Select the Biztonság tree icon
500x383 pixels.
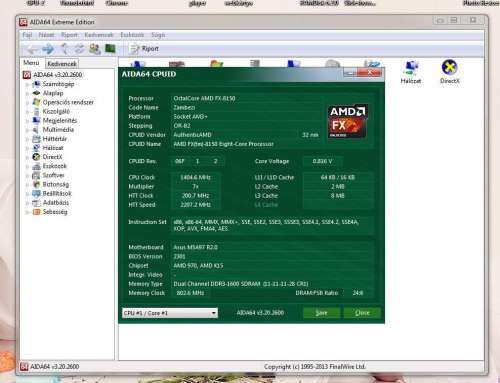click(36, 184)
